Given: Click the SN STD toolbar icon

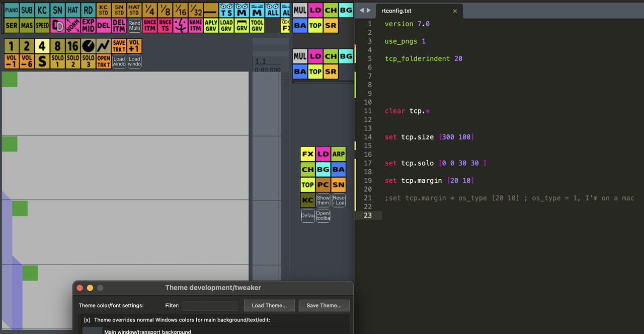Looking at the screenshot, I should 119,10.
